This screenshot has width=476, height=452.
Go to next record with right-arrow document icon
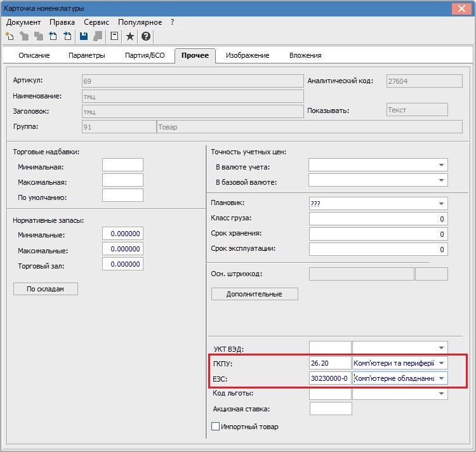(x=67, y=36)
